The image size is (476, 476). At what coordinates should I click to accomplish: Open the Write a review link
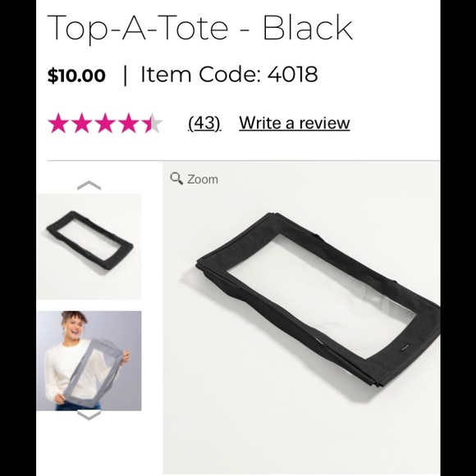[294, 123]
